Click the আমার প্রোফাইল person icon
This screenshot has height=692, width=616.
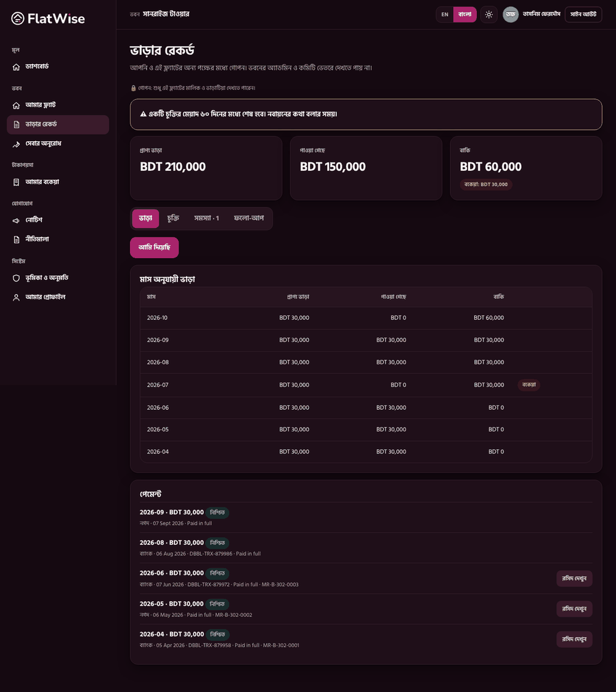point(17,298)
